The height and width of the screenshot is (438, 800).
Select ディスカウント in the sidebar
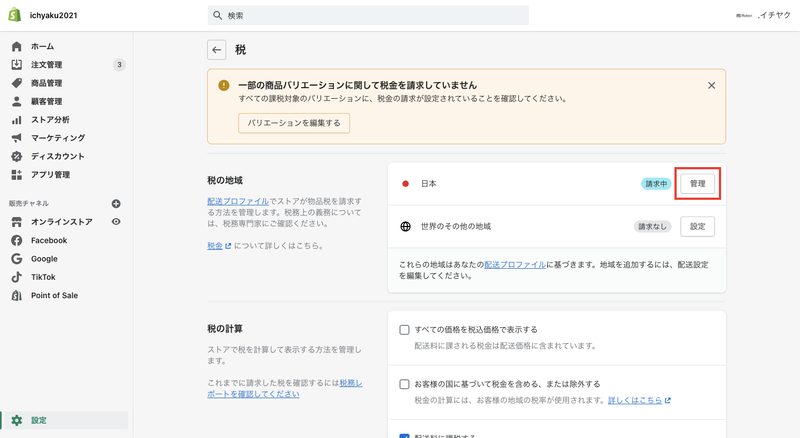(x=58, y=156)
